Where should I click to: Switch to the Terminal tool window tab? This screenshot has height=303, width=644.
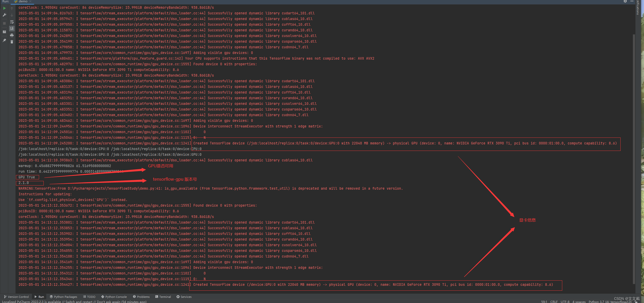coord(163,297)
